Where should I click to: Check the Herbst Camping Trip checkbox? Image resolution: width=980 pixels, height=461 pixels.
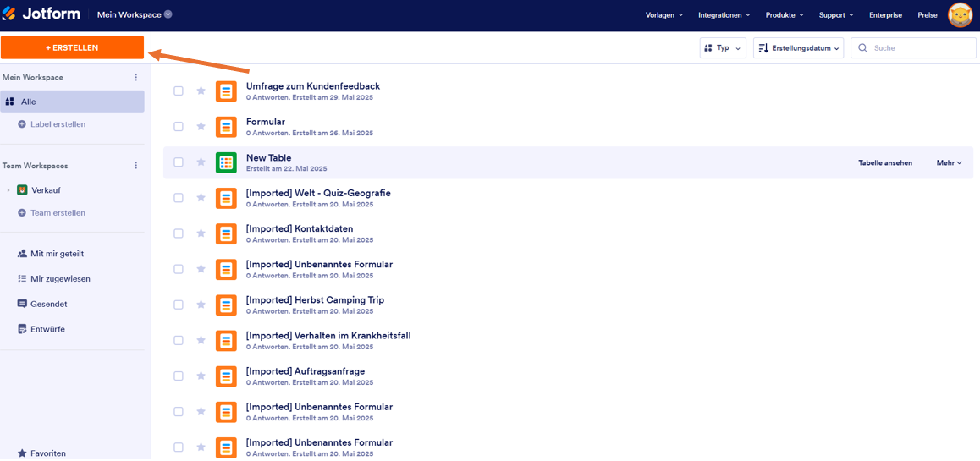click(179, 305)
